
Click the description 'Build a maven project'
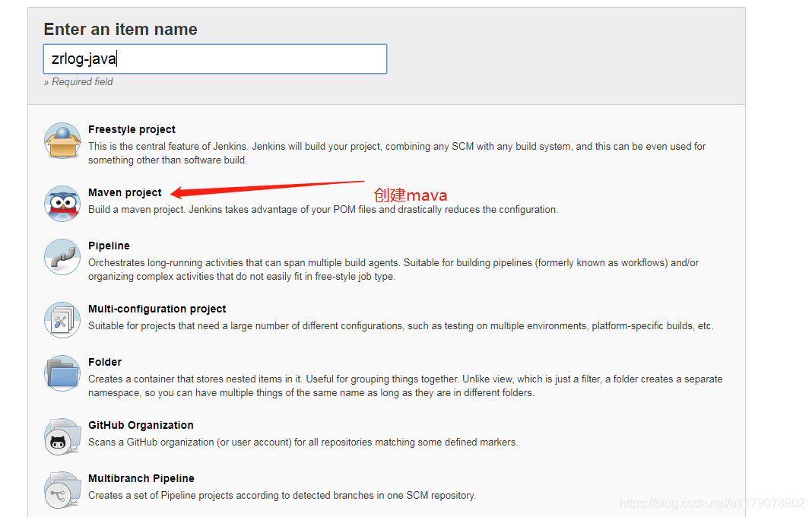[323, 210]
